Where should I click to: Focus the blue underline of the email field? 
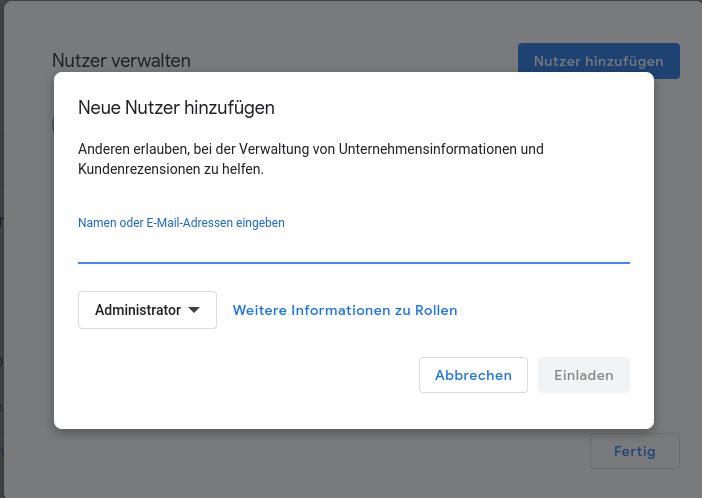coord(353,262)
